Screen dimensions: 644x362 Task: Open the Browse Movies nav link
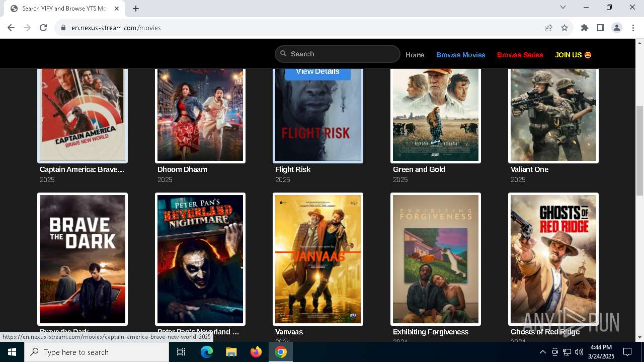tap(461, 55)
